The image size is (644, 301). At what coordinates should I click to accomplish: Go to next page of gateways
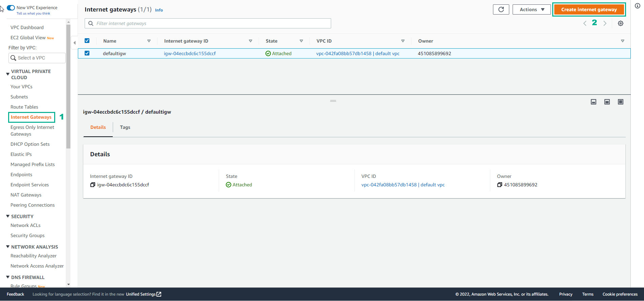click(x=605, y=23)
